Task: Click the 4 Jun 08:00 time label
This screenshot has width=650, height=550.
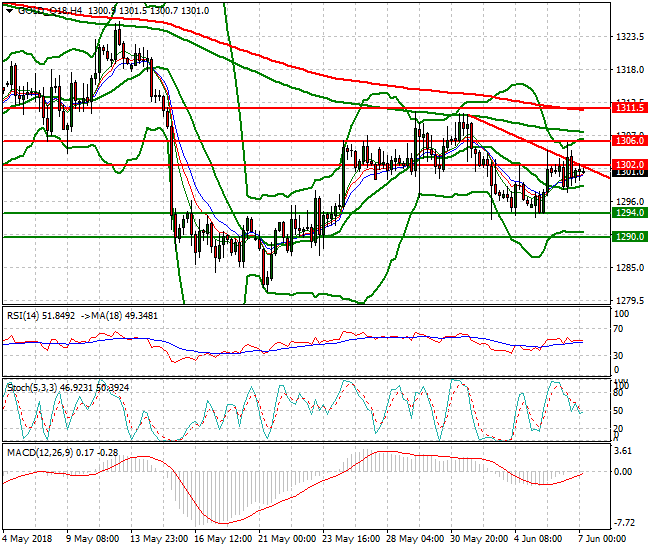Action: 538,539
